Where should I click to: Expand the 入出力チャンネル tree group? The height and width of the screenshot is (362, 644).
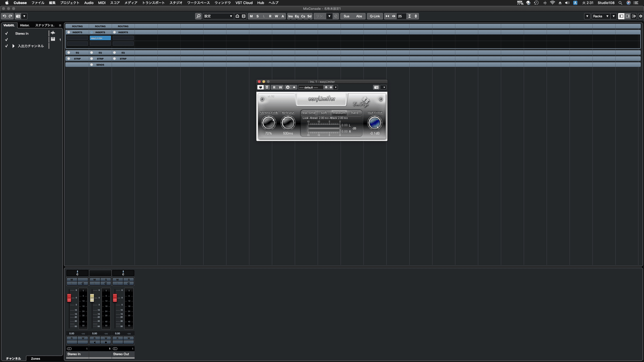click(13, 46)
